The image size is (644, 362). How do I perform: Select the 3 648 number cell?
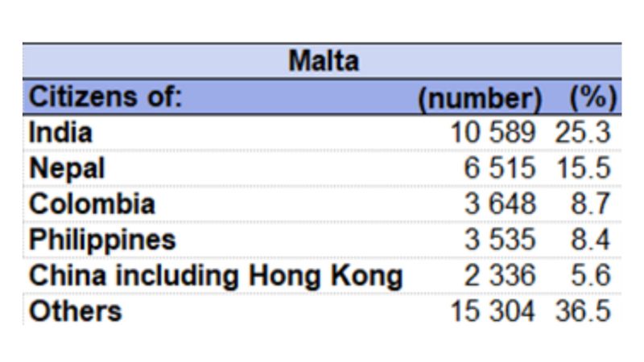point(500,204)
